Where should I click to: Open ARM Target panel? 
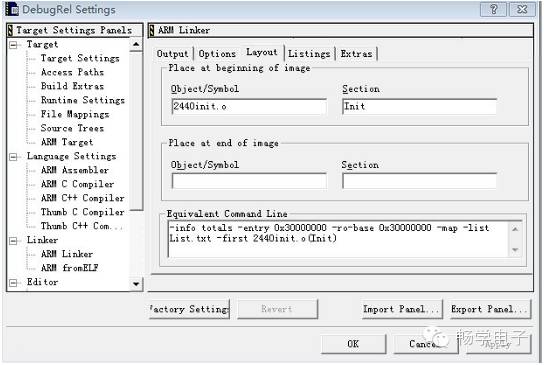[x=67, y=142]
